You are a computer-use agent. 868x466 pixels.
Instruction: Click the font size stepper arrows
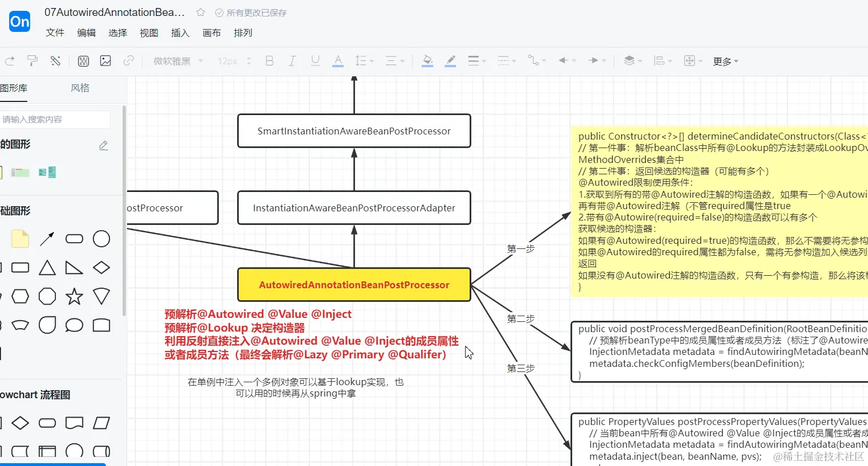(248, 61)
